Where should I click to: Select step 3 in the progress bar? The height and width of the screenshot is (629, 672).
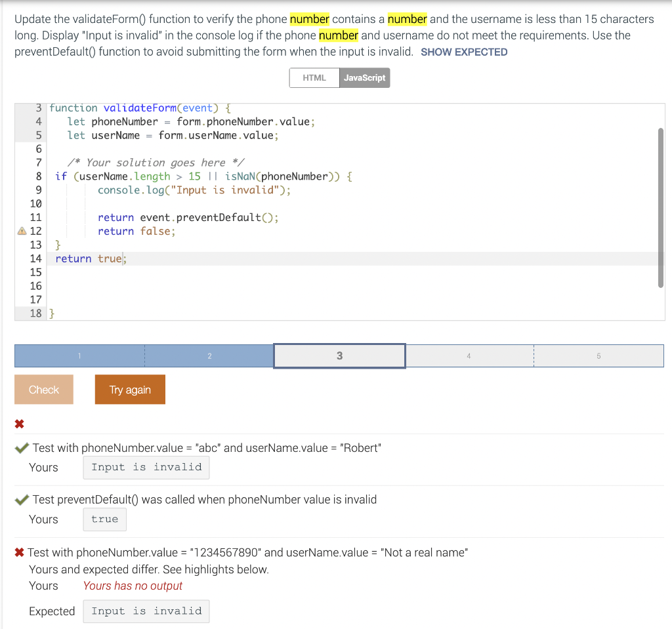(x=339, y=355)
